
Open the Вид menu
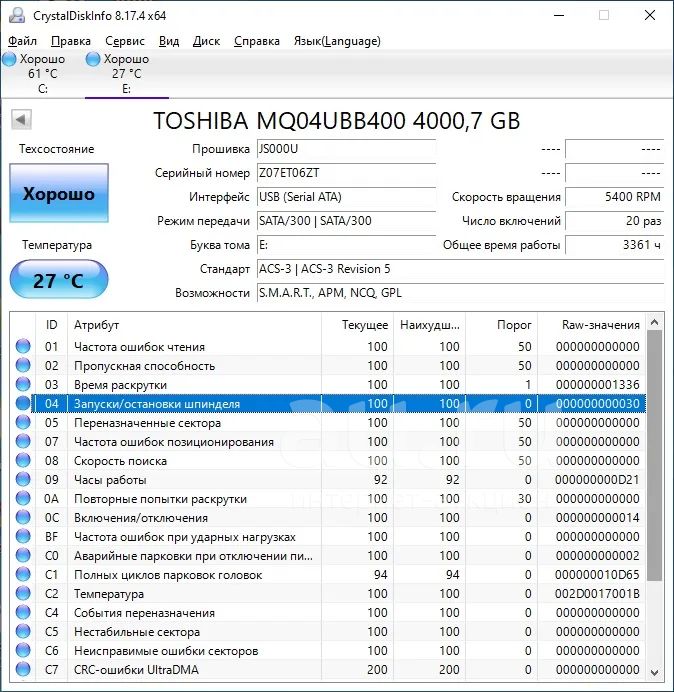tap(169, 41)
